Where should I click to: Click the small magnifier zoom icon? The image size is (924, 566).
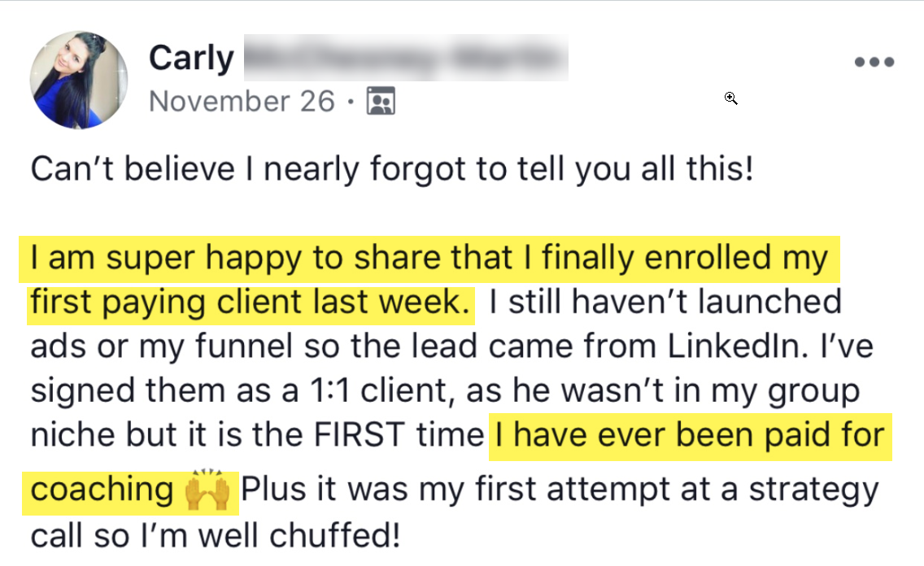[x=730, y=98]
